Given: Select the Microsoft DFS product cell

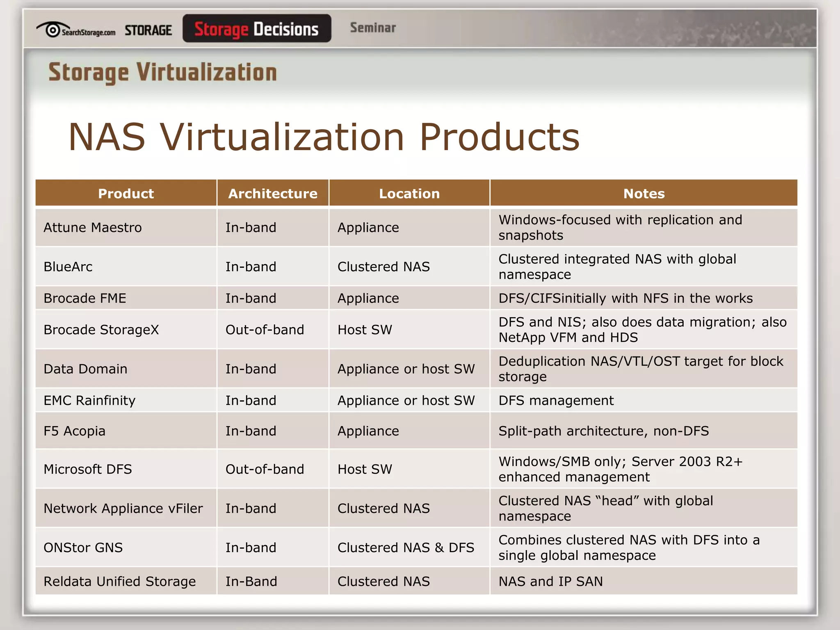Looking at the screenshot, I should pyautogui.click(x=126, y=469).
